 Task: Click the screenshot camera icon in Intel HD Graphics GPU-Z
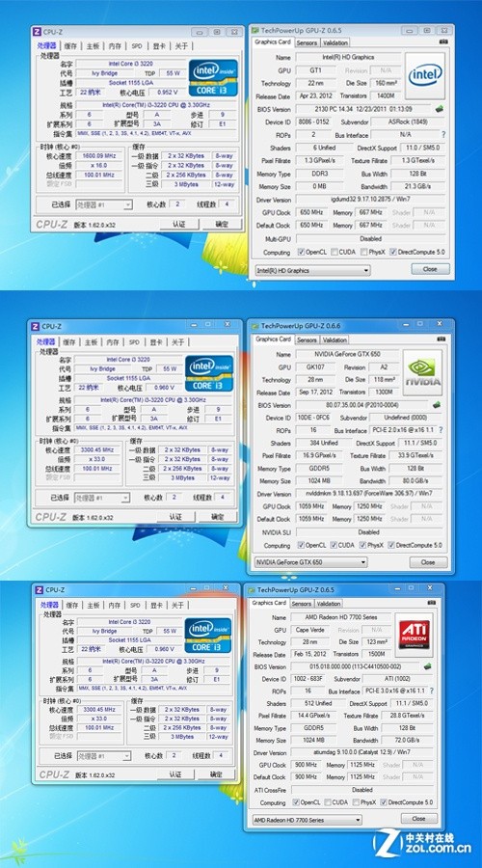[x=443, y=42]
